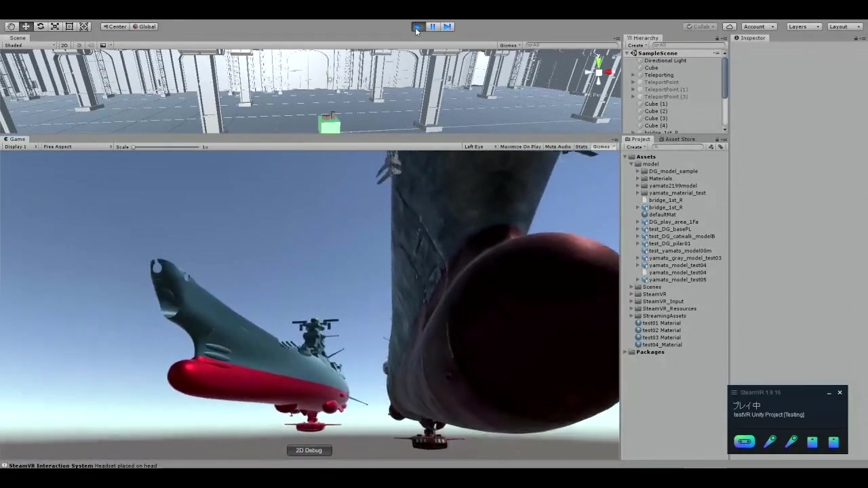Viewport: 868px width, 488px height.
Task: Toggle 2D mode in Scene view
Action: pyautogui.click(x=64, y=45)
